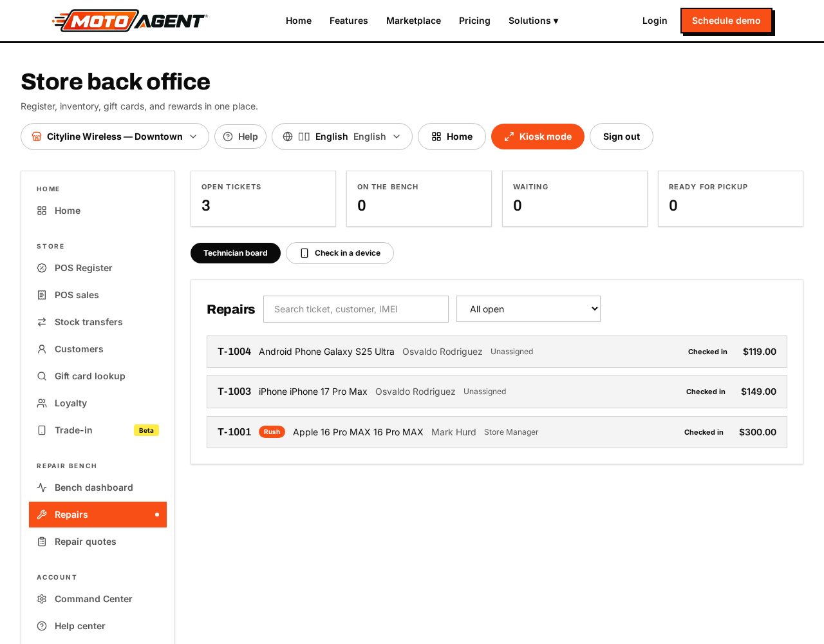The width and height of the screenshot is (824, 644).
Task: Click the Loyalty people icon
Action: tap(42, 403)
